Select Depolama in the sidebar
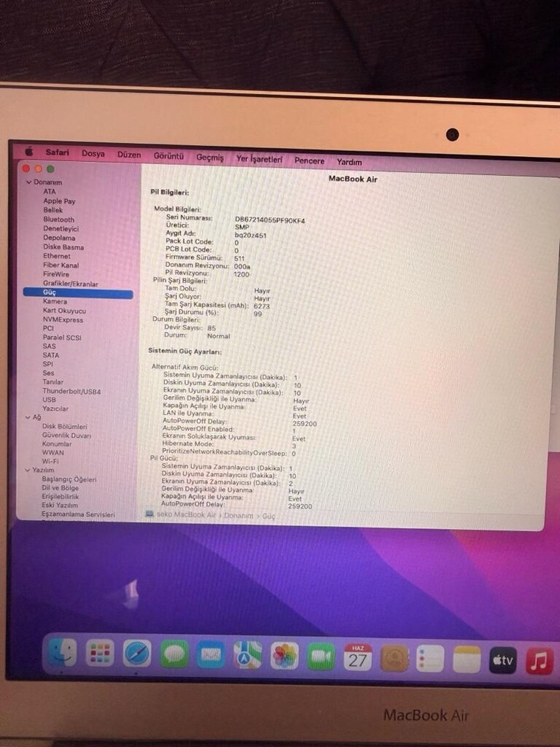 click(60, 238)
